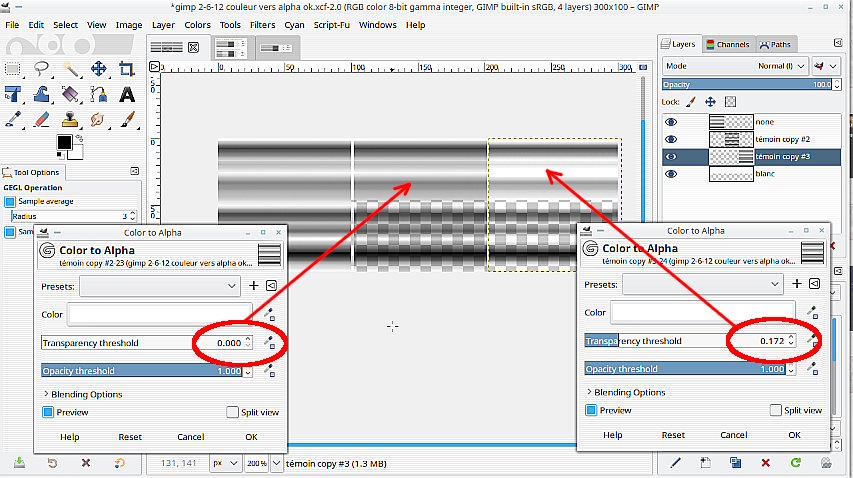Select the Move tool in toolbox
853x478 pixels.
[x=98, y=69]
